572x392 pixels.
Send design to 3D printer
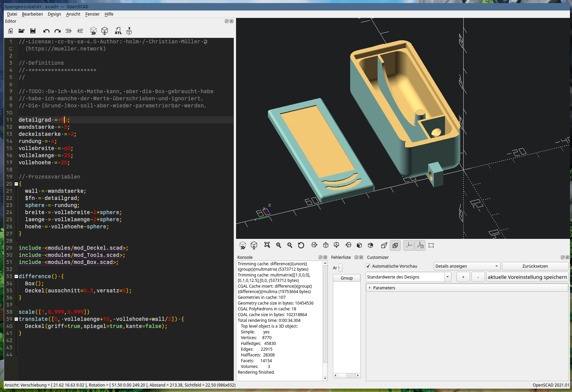129,31
